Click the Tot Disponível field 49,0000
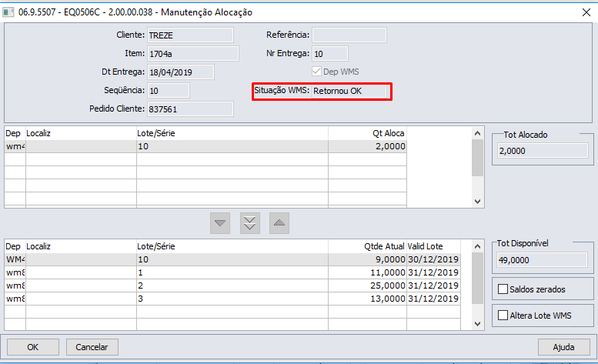This screenshot has width=598, height=364. [x=543, y=260]
